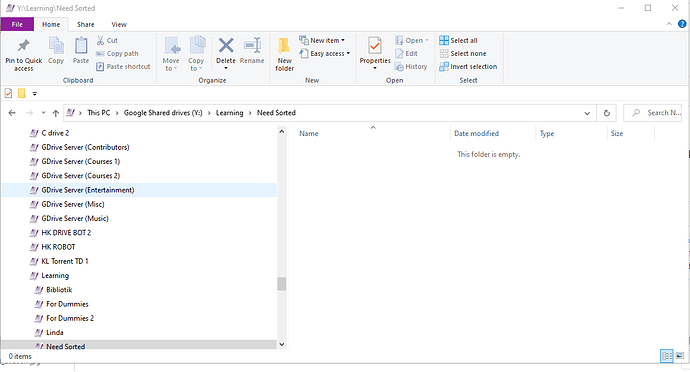Click navigation pane scrollbar up arrow

[282, 131]
